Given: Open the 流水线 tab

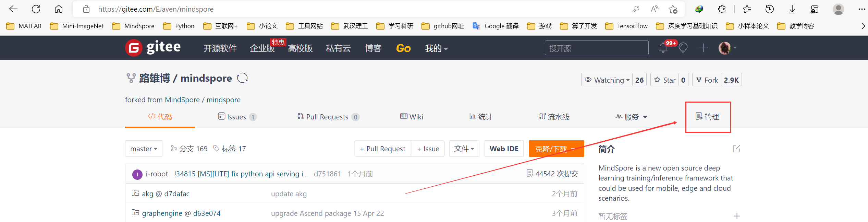Looking at the screenshot, I should 554,117.
